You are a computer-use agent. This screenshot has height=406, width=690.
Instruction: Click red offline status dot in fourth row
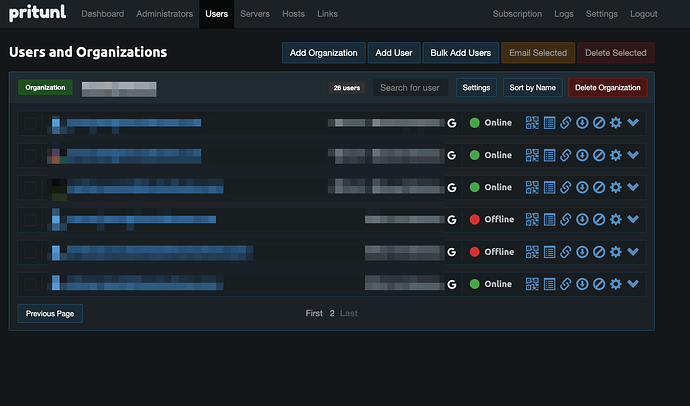click(474, 219)
